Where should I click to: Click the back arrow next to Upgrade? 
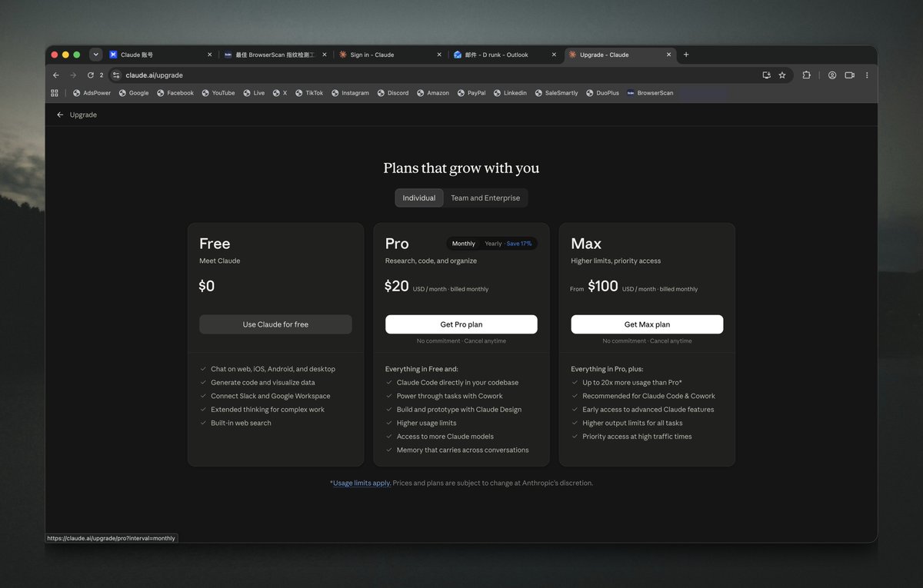tap(60, 115)
